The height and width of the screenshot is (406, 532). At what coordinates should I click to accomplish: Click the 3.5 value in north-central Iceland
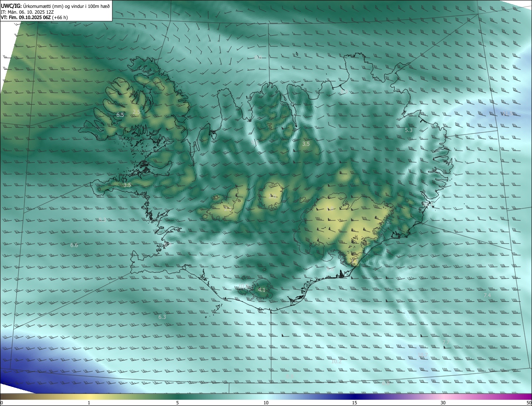tap(306, 144)
